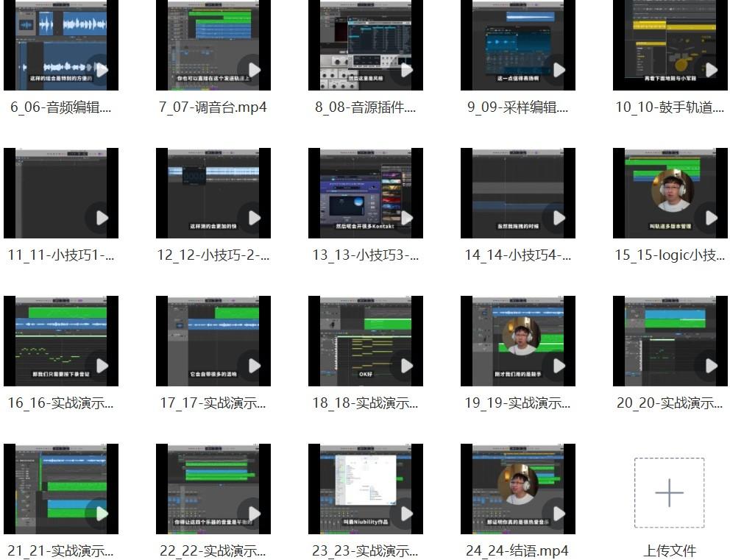Open the 16_16-实战演示 video thumbnail
This screenshot has width=730, height=560.
(x=60, y=341)
